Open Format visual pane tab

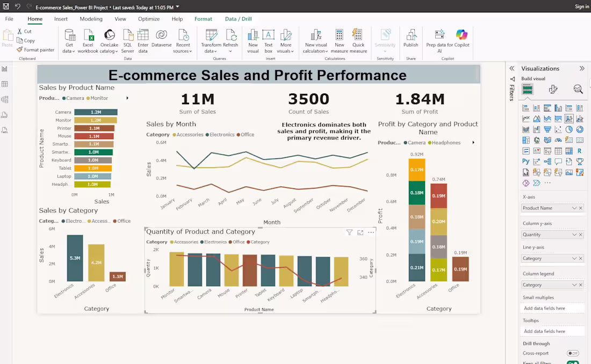(x=553, y=89)
